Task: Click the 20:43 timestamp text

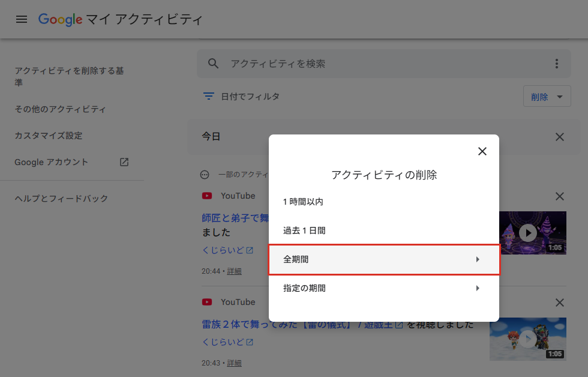Action: click(211, 363)
